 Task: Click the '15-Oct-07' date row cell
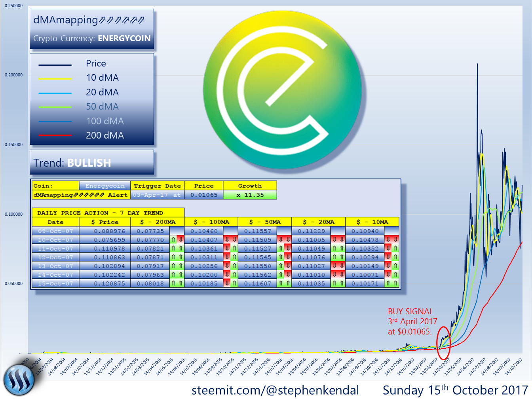[x=55, y=283]
